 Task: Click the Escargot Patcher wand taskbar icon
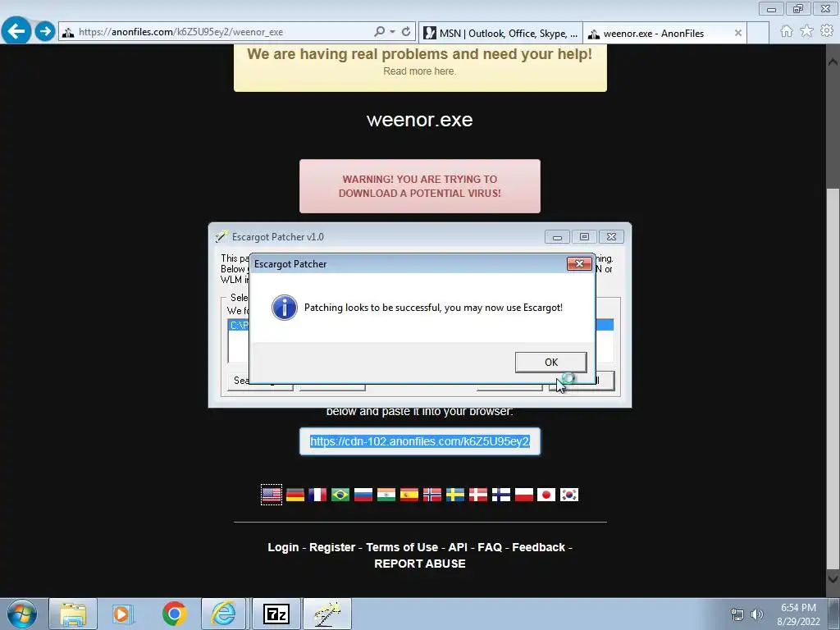tap(327, 614)
